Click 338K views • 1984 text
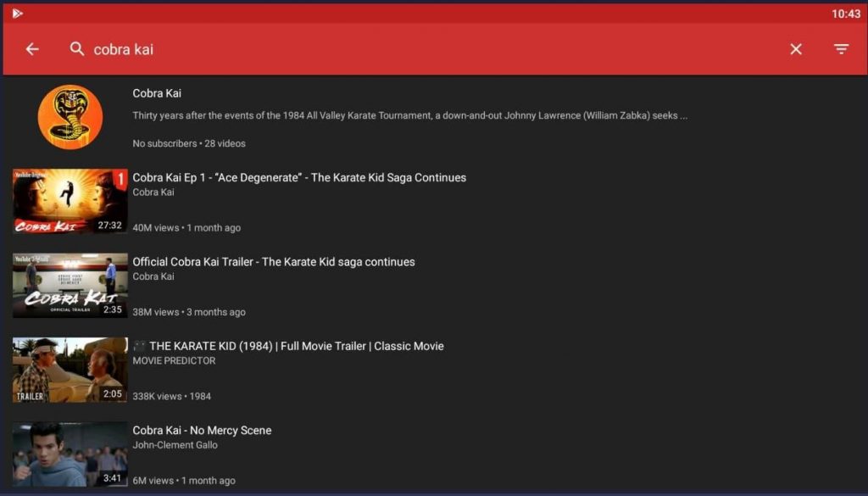This screenshot has height=496, width=868. [x=171, y=396]
